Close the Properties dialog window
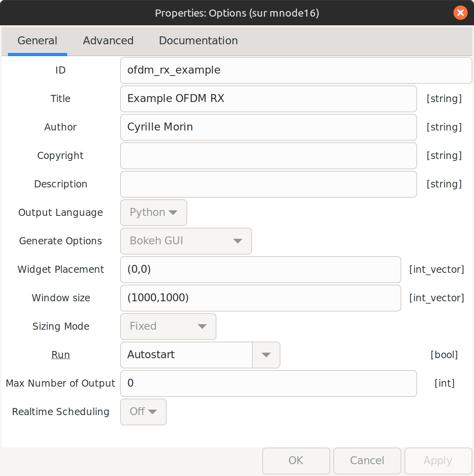Image resolution: width=474 pixels, height=476 pixels. click(x=460, y=13)
